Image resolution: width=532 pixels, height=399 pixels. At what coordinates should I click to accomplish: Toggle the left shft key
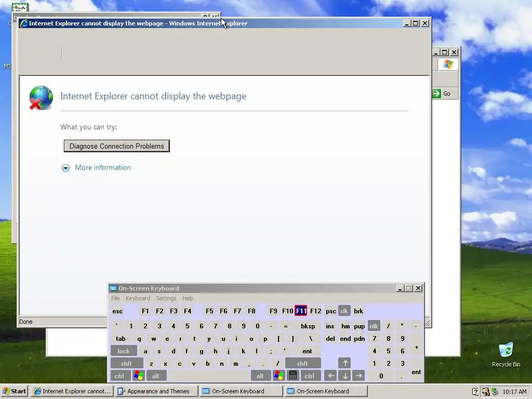click(x=126, y=363)
